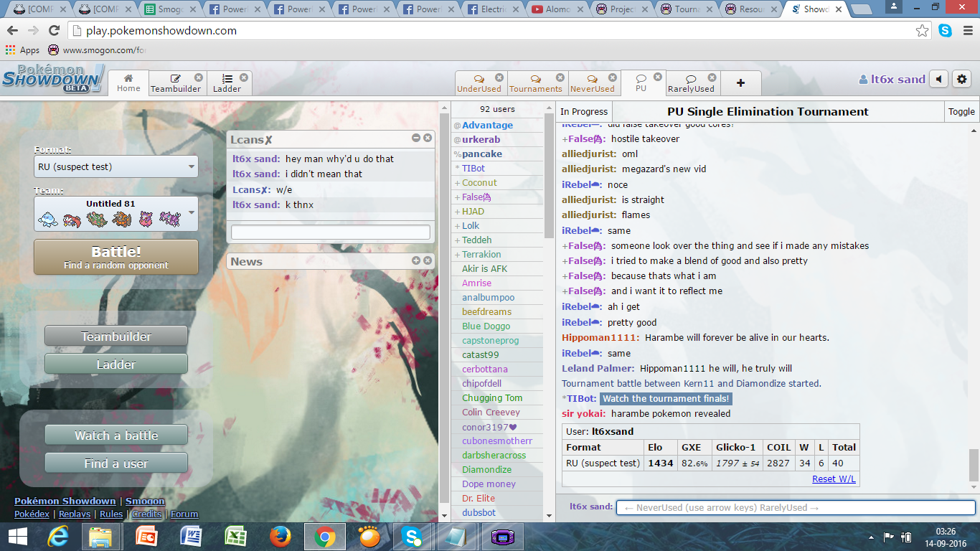Switch to the NeverUsed room tab

[x=593, y=83]
